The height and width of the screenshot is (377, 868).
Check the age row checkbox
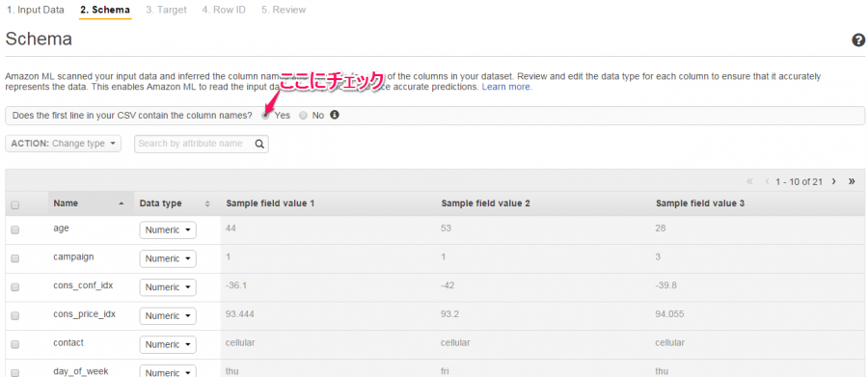click(x=14, y=229)
